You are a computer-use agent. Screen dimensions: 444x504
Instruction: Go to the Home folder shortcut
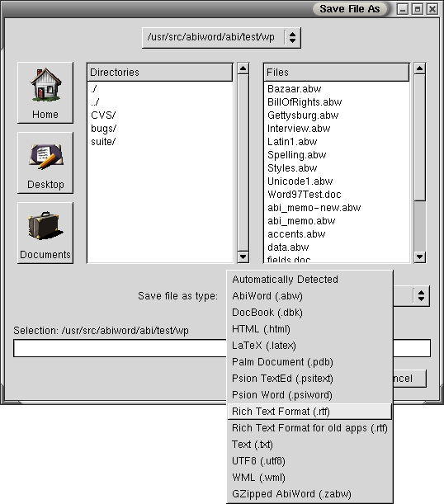click(x=45, y=92)
